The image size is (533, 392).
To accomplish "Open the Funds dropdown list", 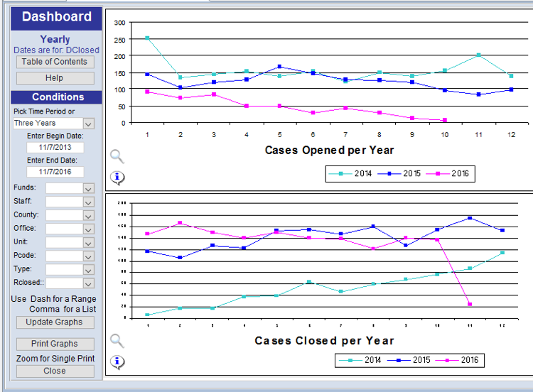I will (88, 188).
